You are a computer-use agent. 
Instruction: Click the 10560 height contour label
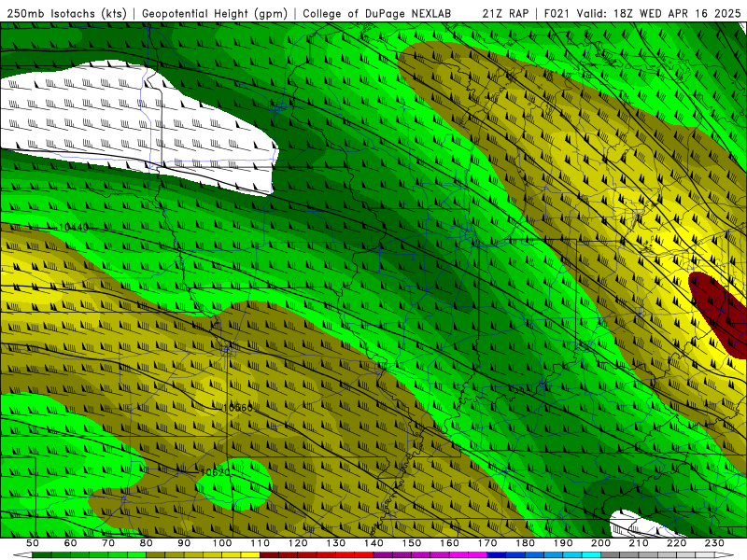[x=238, y=408]
